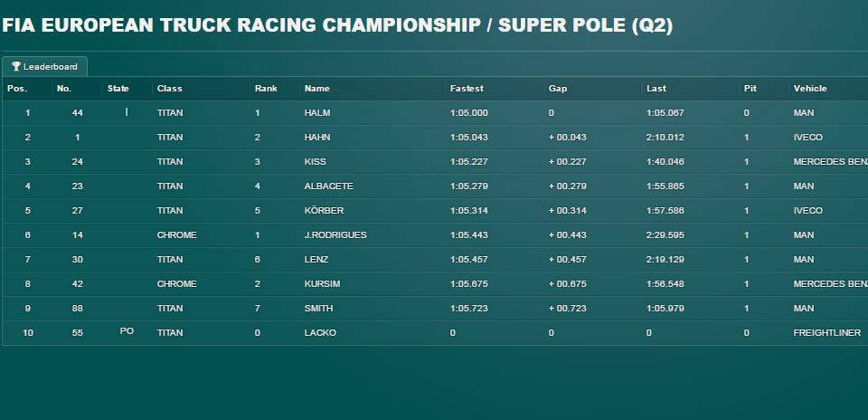The image size is (868, 420).
Task: Select the HALM row name
Action: click(x=317, y=113)
